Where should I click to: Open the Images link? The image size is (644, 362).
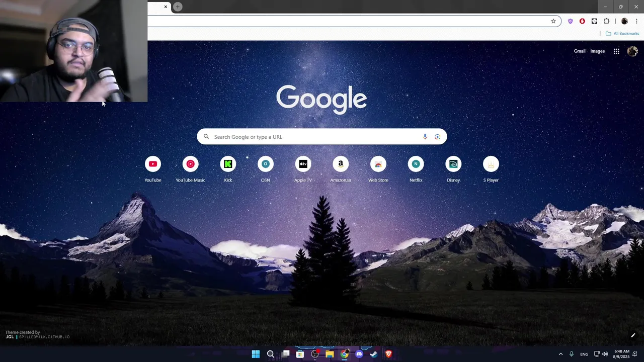597,51
